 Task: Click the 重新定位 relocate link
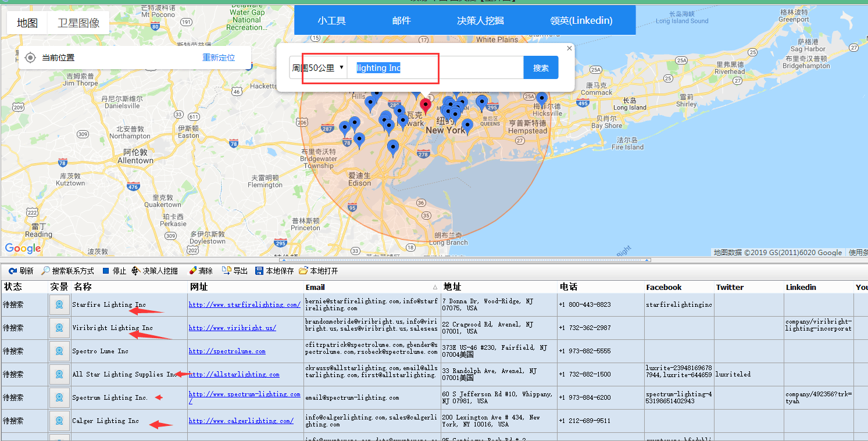(x=218, y=58)
